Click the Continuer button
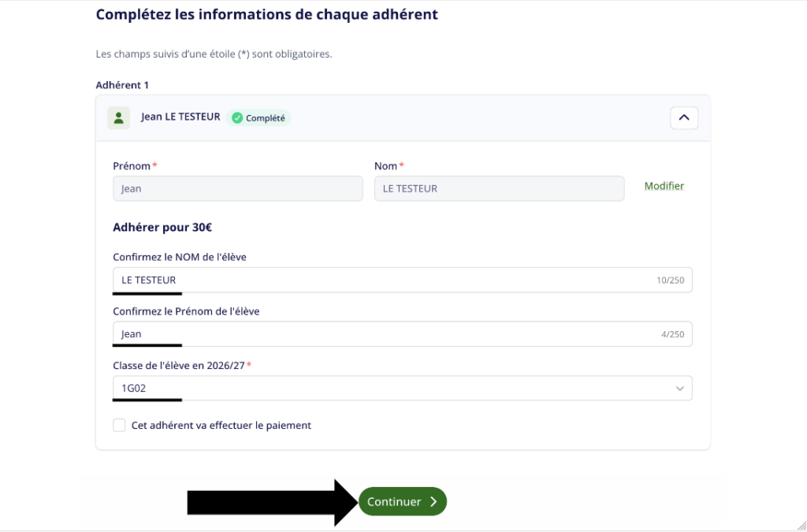This screenshot has height=532, width=807. [403, 501]
